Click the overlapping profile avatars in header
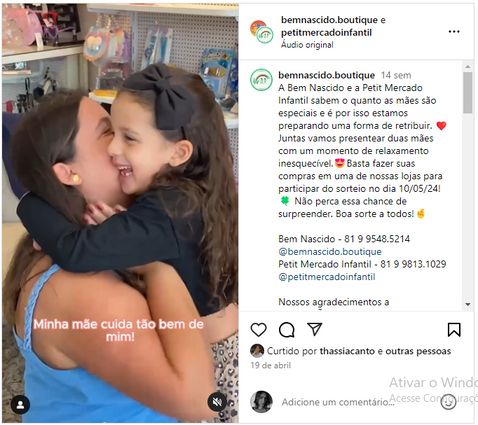This screenshot has height=425, width=478. (x=262, y=32)
